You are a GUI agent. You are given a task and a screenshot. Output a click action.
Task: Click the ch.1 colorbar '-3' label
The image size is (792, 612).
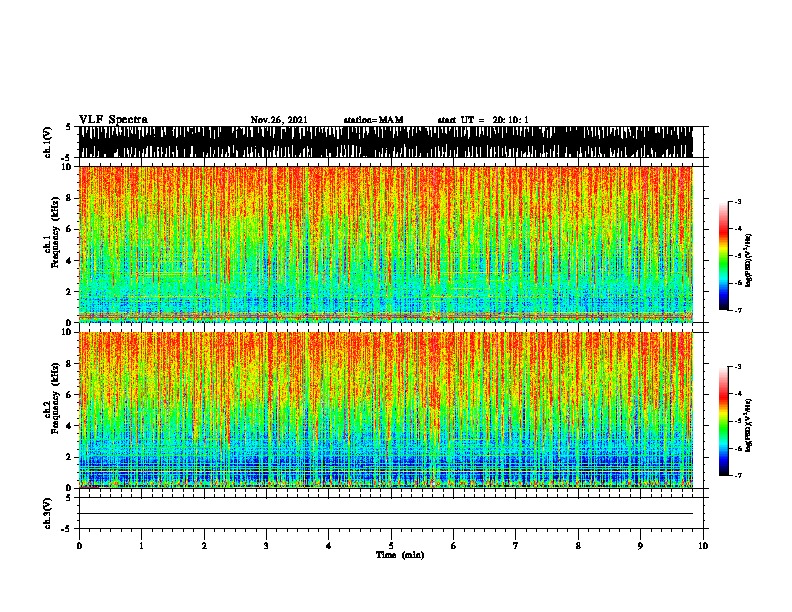(x=738, y=201)
